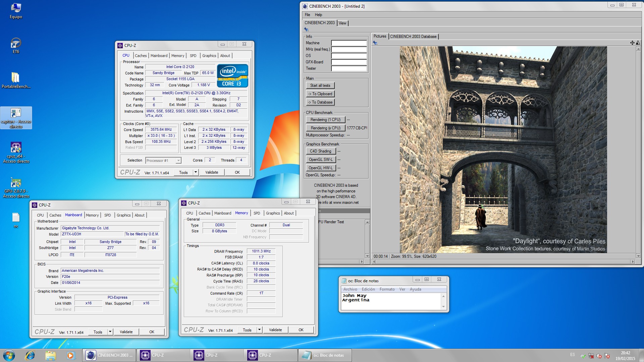Open Caches tab in CPU-Z CPU window
644x362 pixels.
pos(141,56)
